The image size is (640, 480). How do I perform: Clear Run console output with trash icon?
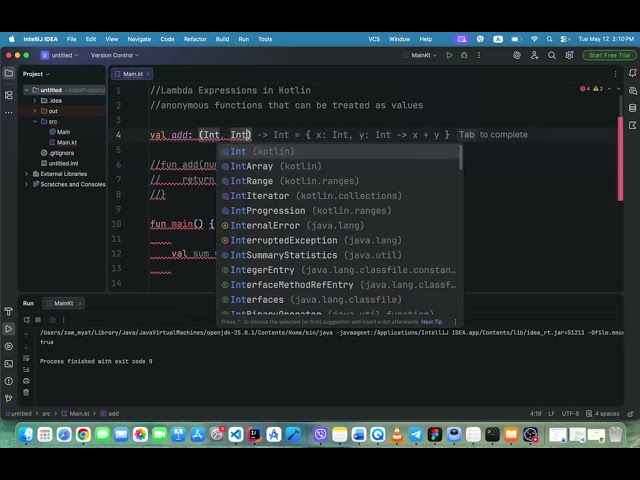click(26, 392)
